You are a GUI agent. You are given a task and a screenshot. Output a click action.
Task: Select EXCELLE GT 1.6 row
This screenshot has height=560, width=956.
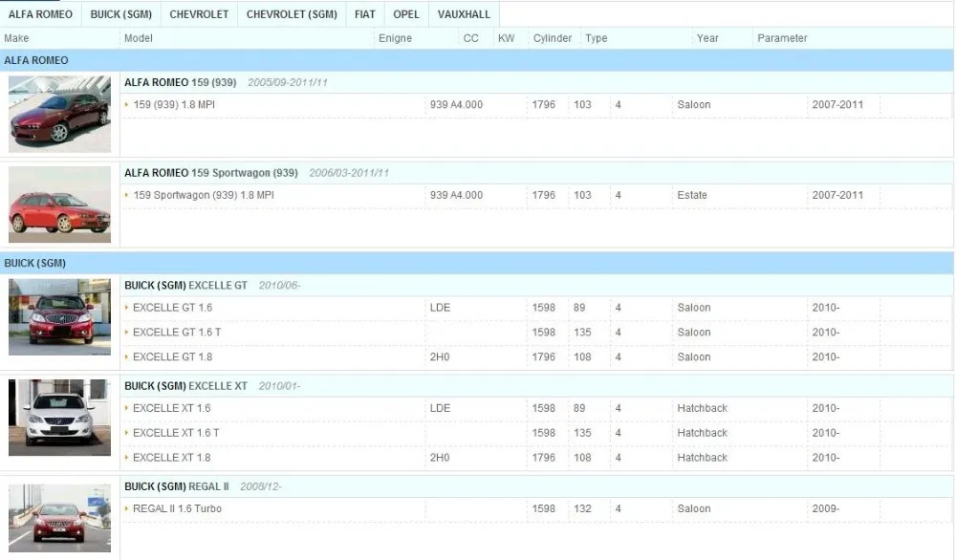click(x=536, y=308)
